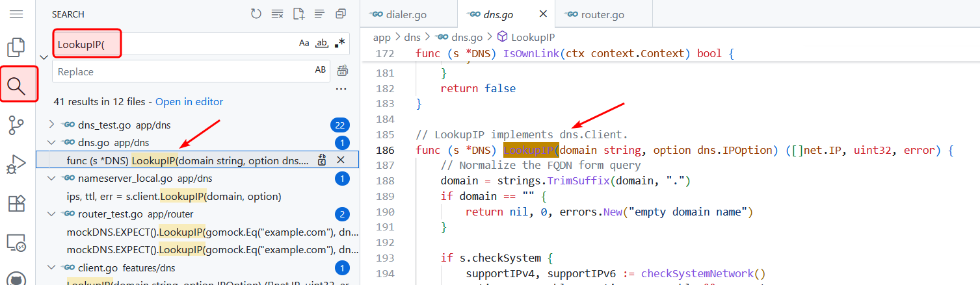Open the Run and Debug view
This screenshot has width=980, height=285.
point(16,164)
